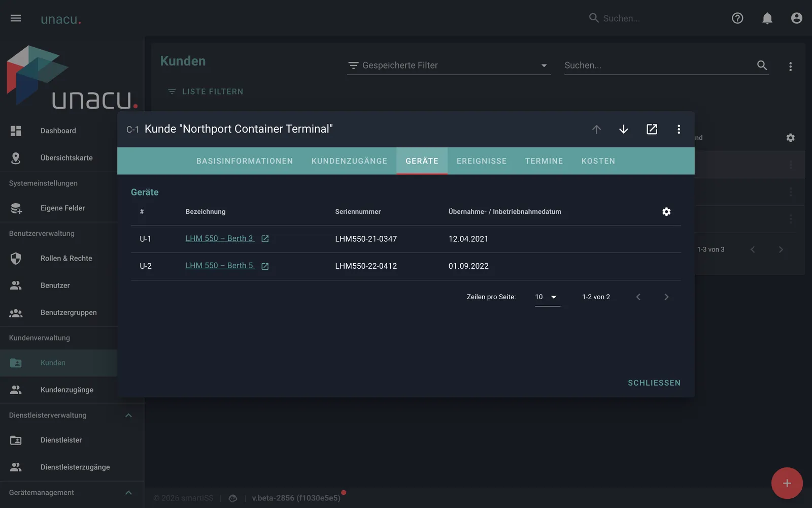Collapse Gerätemanagement section
Image resolution: width=812 pixels, height=508 pixels.
[x=128, y=493]
